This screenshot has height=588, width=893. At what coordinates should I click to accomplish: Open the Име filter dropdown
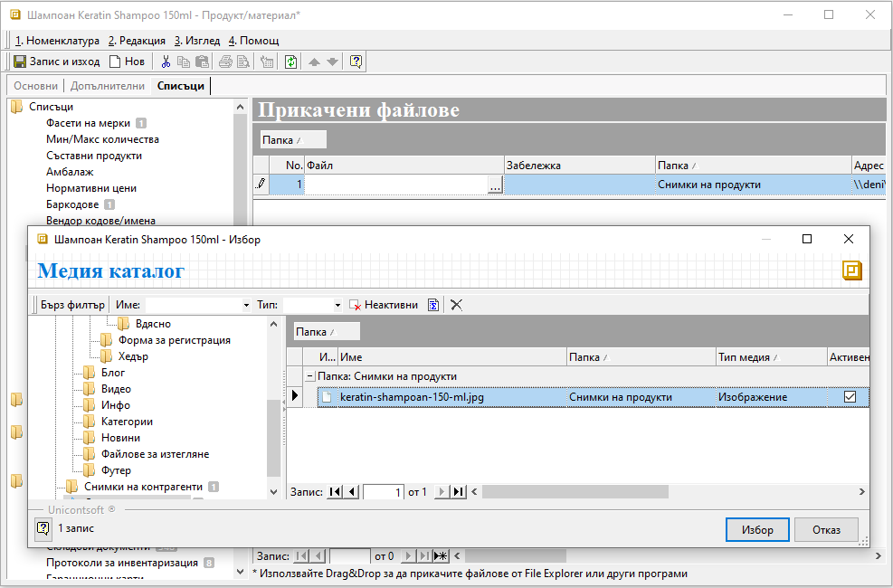click(246, 306)
